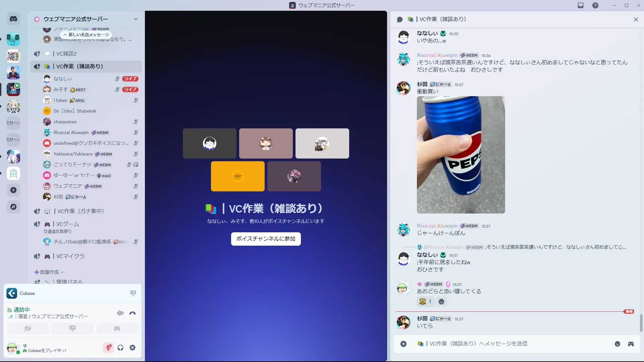Select the VC雑談2 voice channel

66,54
